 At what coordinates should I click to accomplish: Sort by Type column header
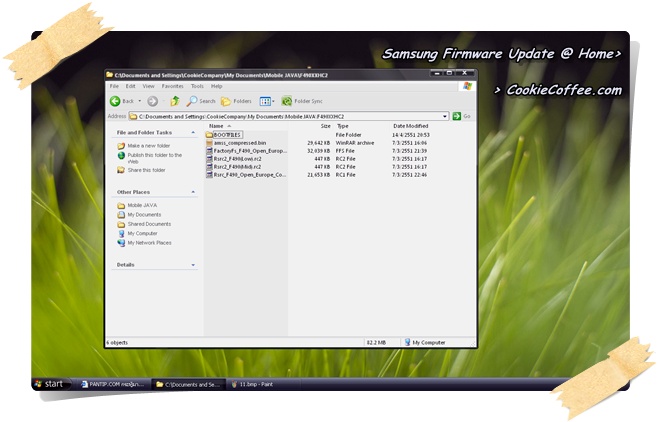point(343,126)
